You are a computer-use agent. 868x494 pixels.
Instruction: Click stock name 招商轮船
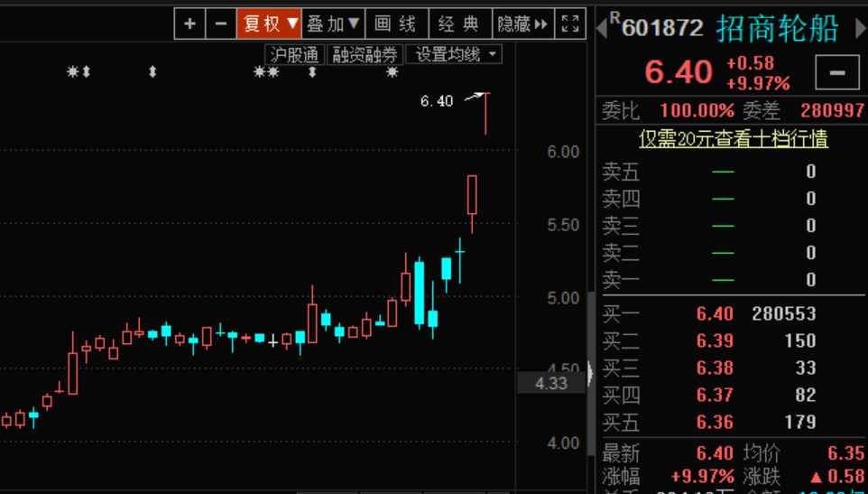[779, 28]
